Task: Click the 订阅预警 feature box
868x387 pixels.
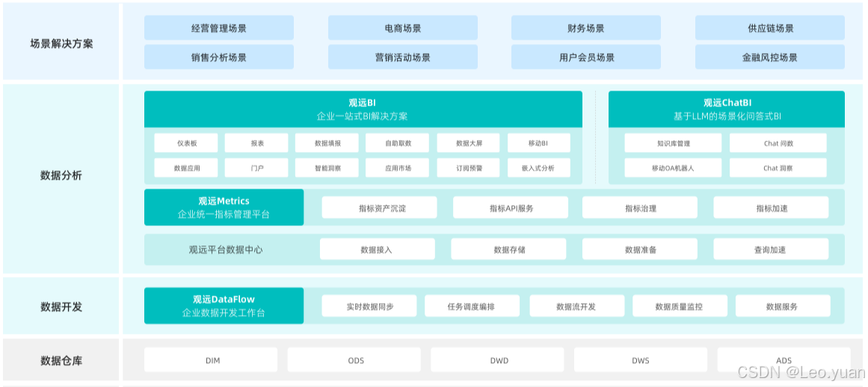Action: [x=469, y=168]
